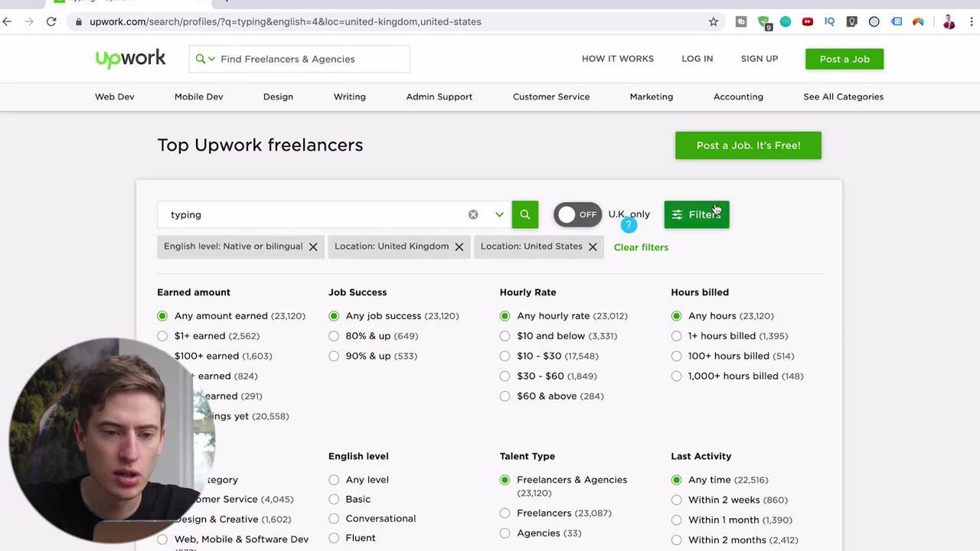The height and width of the screenshot is (551, 980).
Task: Click the SIGN UP link
Action: coord(759,59)
